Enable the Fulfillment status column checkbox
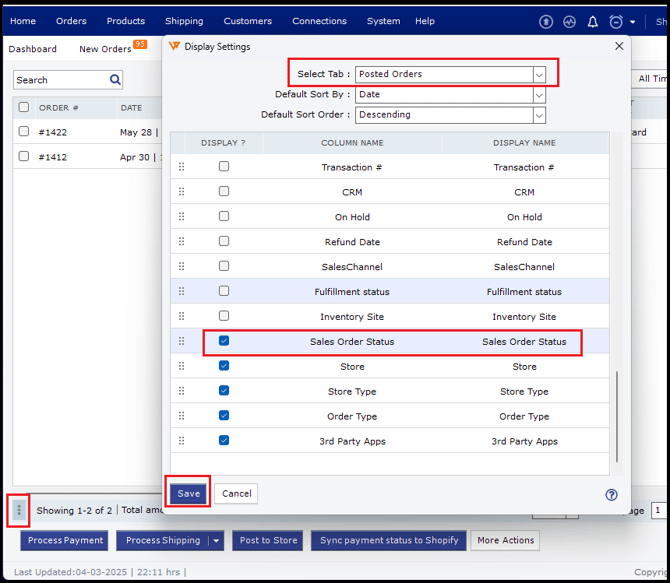This screenshot has height=583, width=670. click(224, 291)
